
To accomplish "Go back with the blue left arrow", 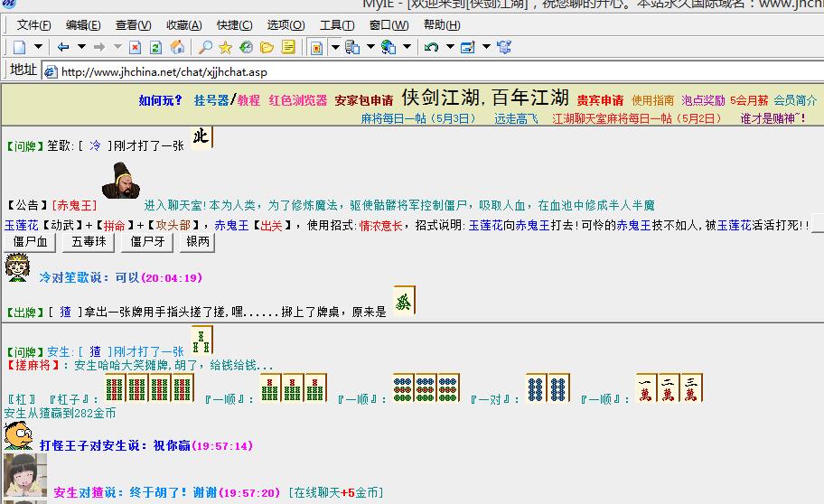I will (63, 47).
